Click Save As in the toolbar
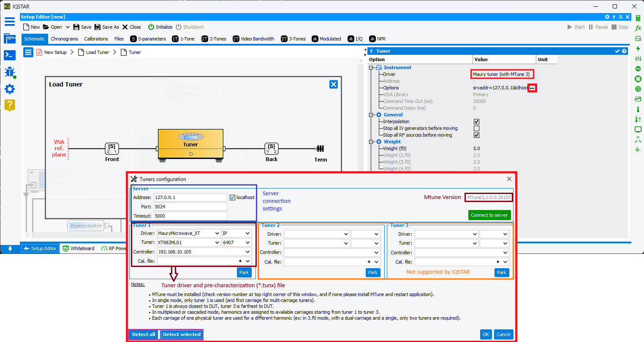This screenshot has width=644, height=342. [x=106, y=27]
